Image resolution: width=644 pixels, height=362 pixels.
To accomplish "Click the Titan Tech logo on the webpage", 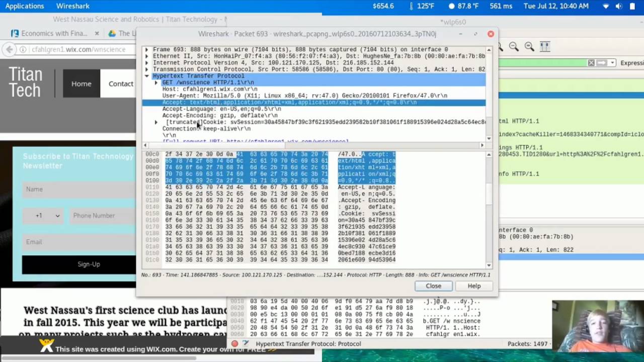I will (26, 82).
